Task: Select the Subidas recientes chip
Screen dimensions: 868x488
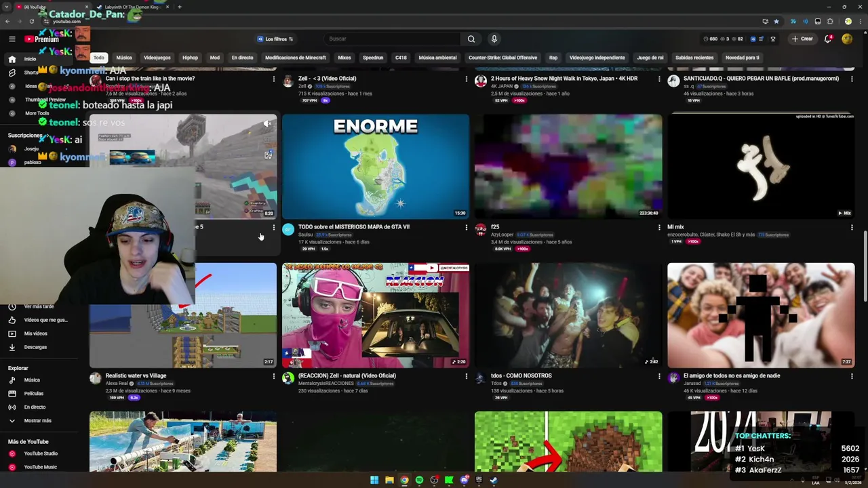Action: click(x=694, y=58)
